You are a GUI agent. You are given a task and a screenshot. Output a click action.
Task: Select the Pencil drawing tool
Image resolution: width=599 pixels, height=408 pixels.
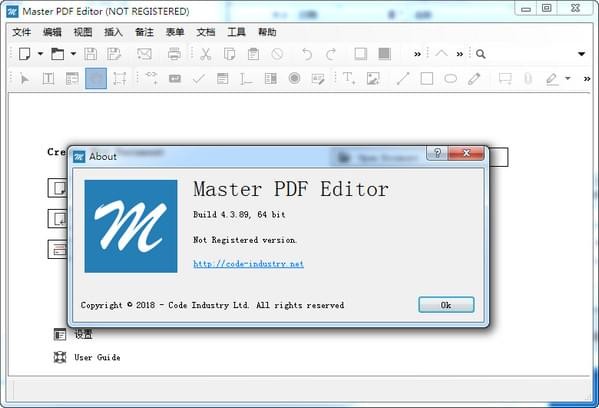click(474, 79)
